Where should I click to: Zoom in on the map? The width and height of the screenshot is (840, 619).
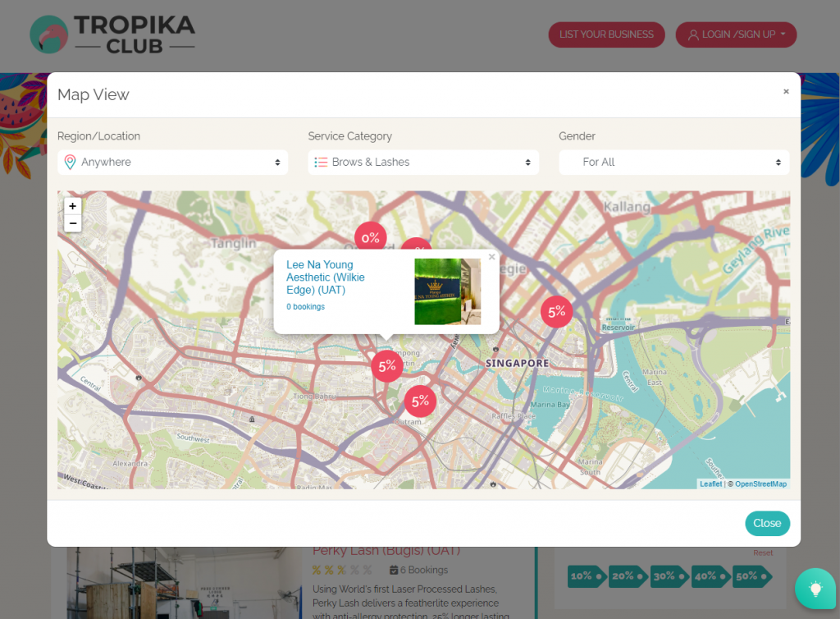[73, 206]
